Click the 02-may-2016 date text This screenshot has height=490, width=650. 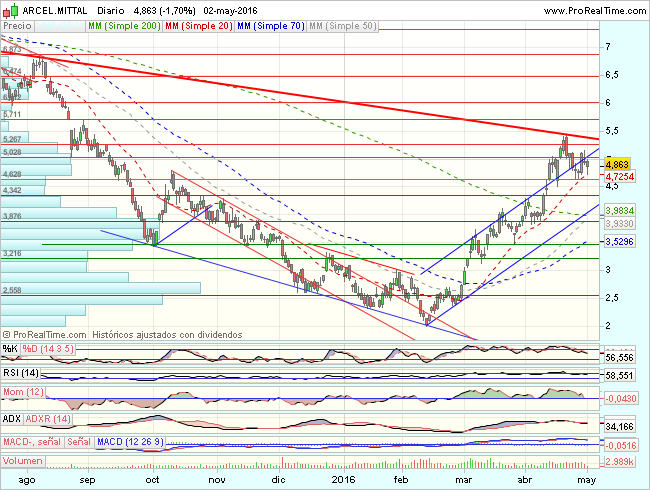coord(230,11)
